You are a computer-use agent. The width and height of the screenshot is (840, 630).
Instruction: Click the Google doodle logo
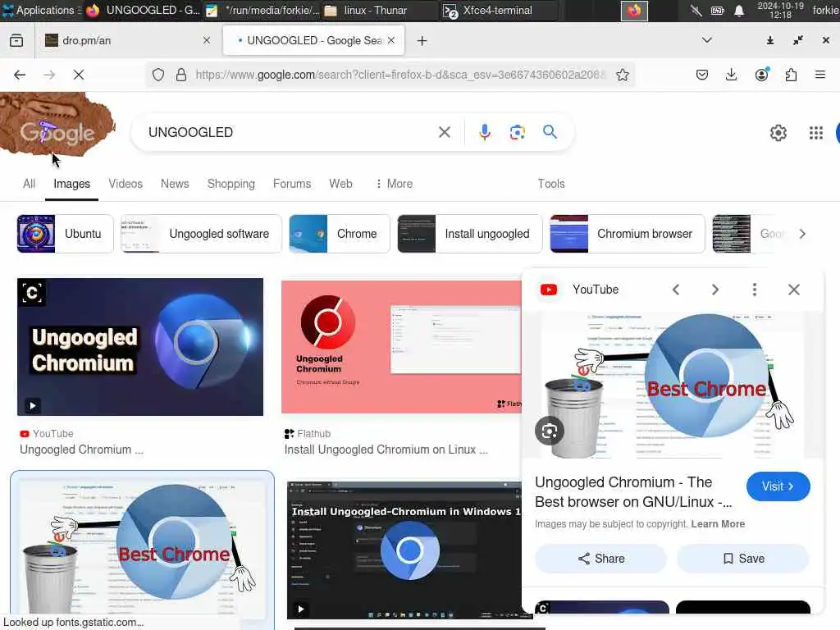tap(57, 126)
